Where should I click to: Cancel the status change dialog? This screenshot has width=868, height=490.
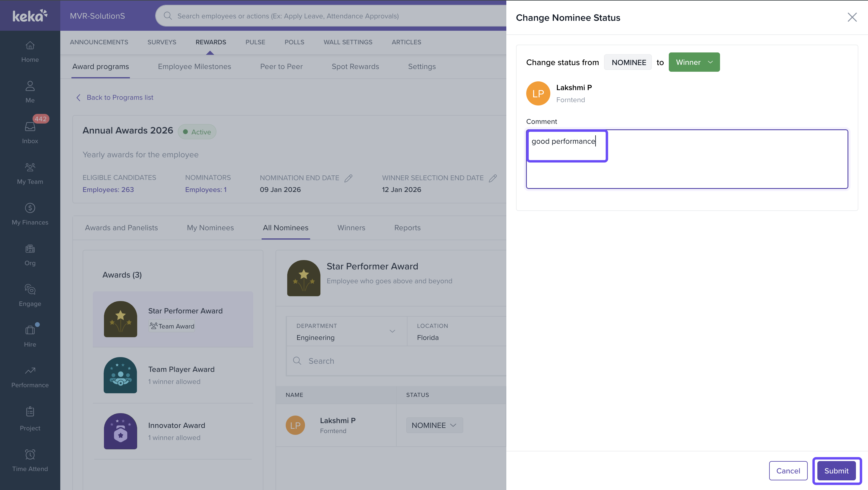(788, 471)
